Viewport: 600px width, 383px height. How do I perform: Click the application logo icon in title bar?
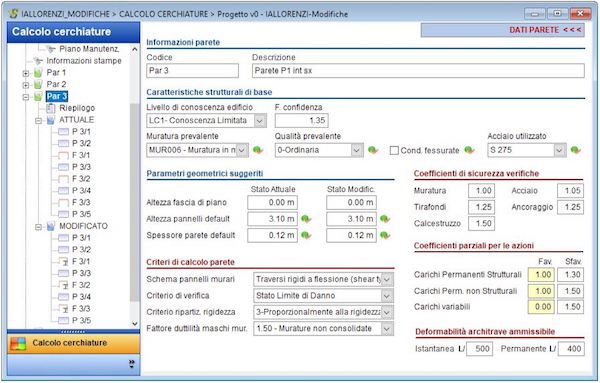pos(13,14)
